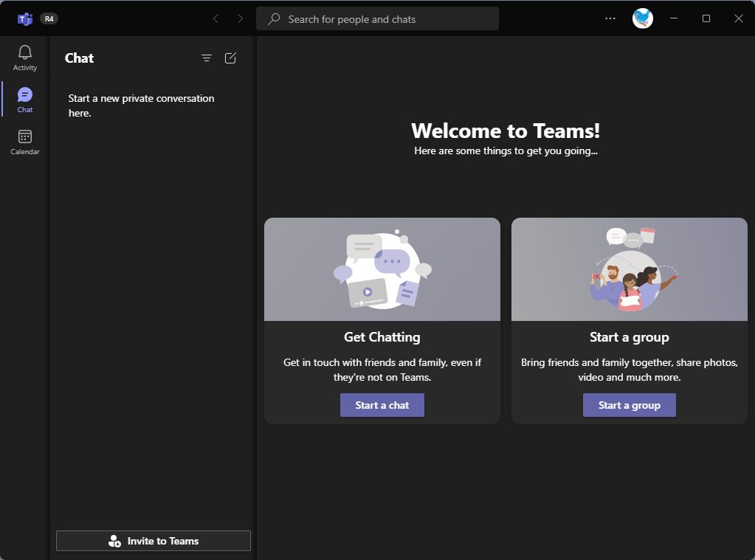Screen dimensions: 755x560
Task: Click the R4 badge next to logo
Action: 49,18
